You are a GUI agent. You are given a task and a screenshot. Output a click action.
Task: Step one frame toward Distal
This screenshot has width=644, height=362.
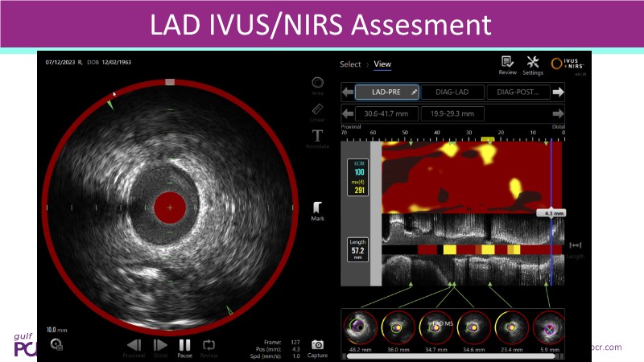(159, 347)
